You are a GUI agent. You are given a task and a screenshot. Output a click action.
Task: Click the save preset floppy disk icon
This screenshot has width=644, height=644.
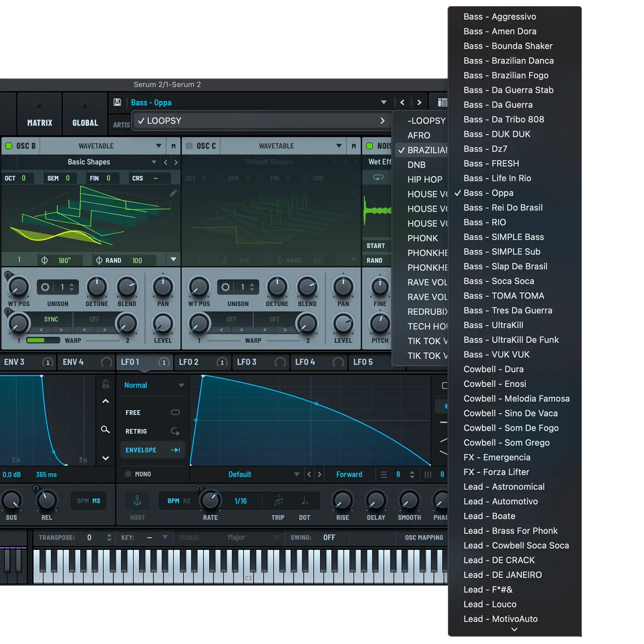pyautogui.click(x=117, y=102)
